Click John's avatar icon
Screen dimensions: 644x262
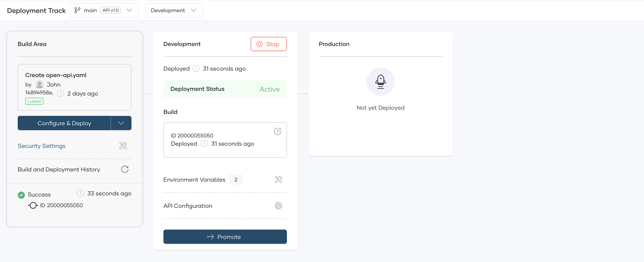click(39, 85)
